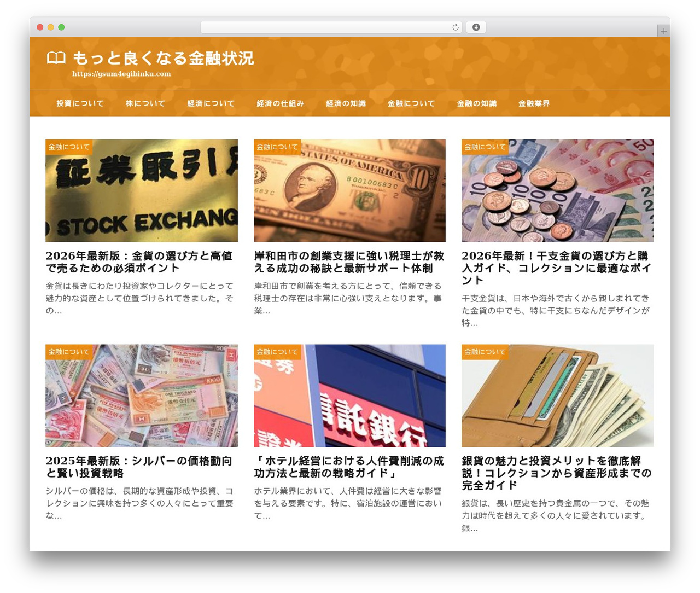Viewport: 700px width, 593px height.
Task: Click the gsum4egibinku.com URL text under title
Action: (121, 74)
